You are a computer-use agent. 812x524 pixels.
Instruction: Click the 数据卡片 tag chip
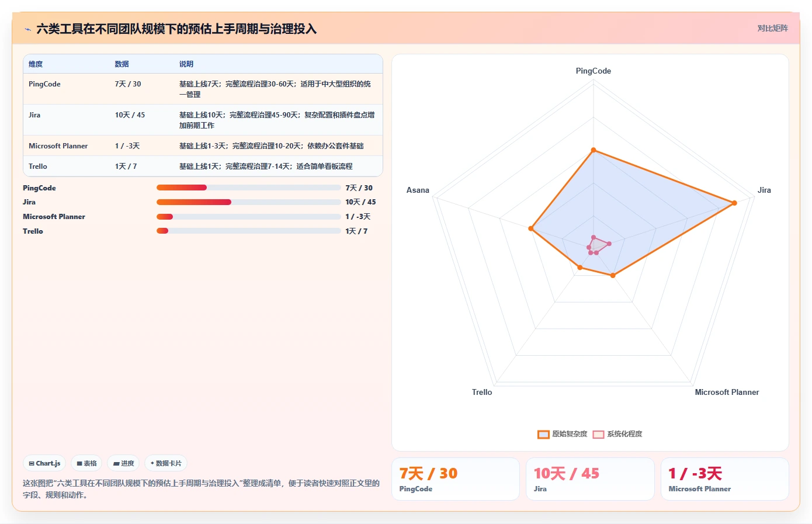(x=166, y=463)
